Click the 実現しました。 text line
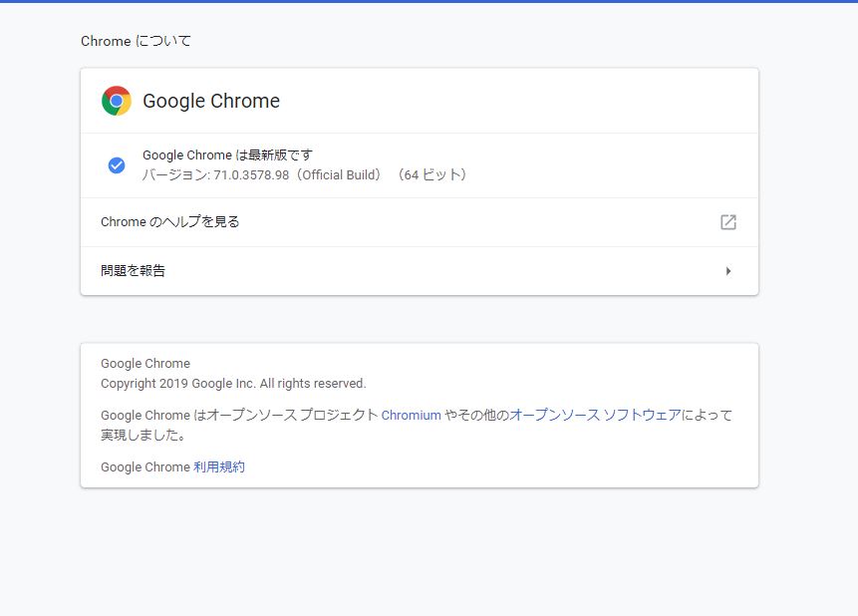This screenshot has width=858, height=616. coord(143,436)
